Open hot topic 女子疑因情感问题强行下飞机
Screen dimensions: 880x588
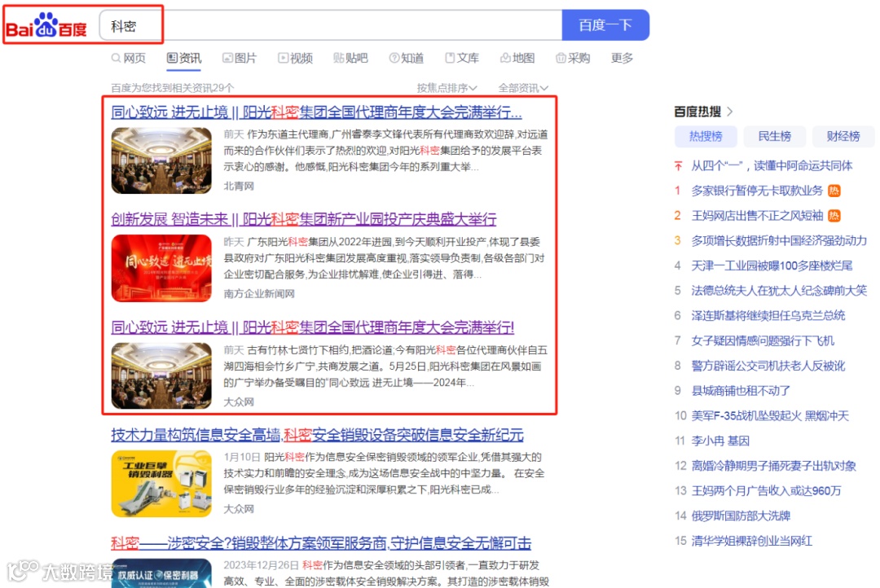click(763, 340)
